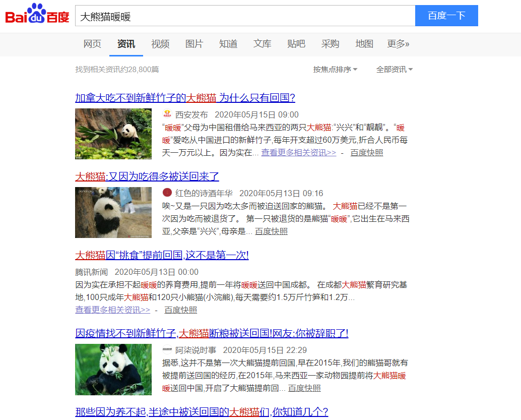Image resolution: width=521 pixels, height=420 pixels.
Task: Go to the 视频 tab
Action: (x=160, y=44)
